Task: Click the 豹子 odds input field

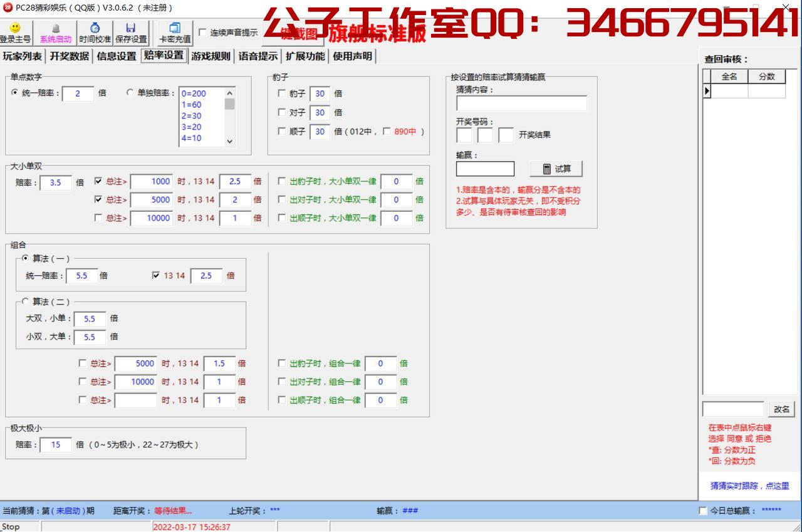Action: coord(320,93)
